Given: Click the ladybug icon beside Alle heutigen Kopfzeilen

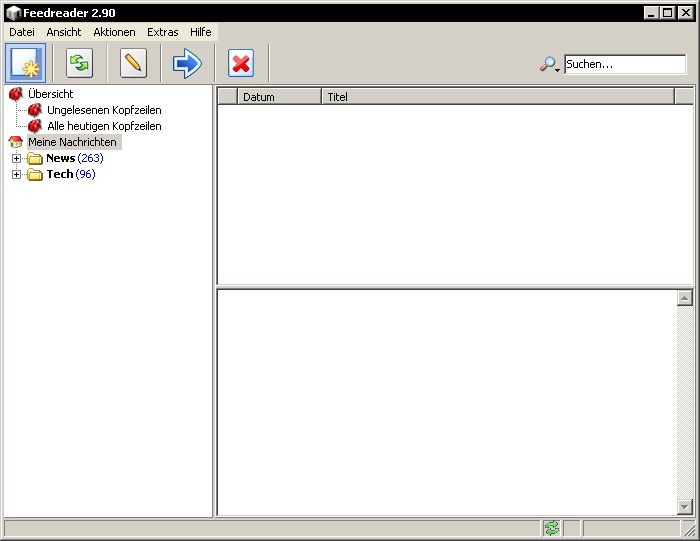Looking at the screenshot, I should coord(34,126).
